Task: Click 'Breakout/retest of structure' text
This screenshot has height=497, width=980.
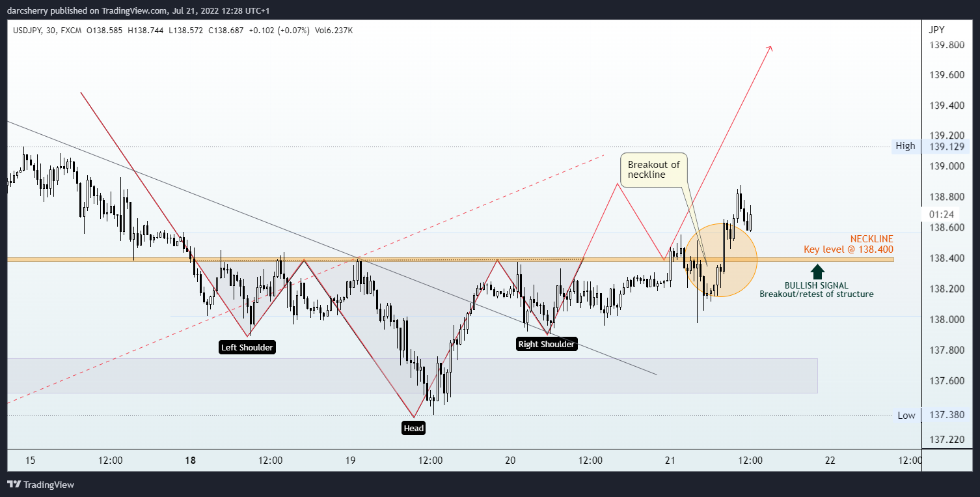Action: [816, 294]
